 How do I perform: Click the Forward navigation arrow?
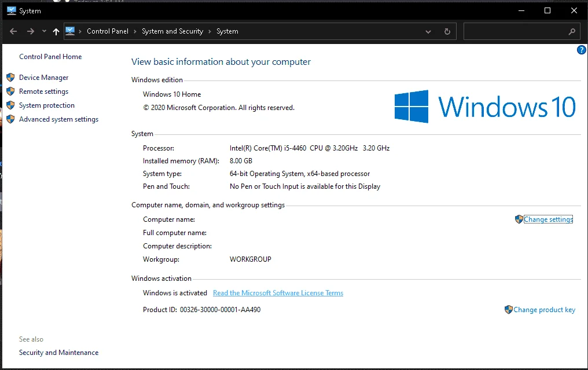tap(31, 31)
